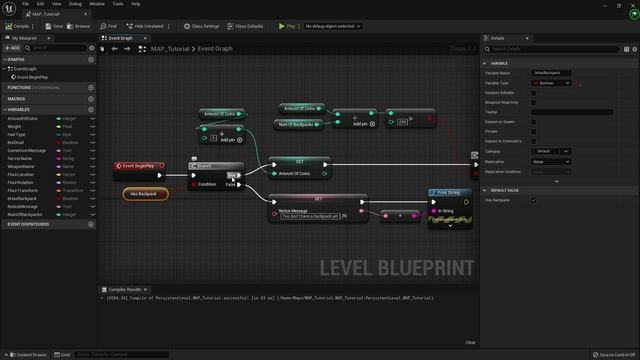Select the FloorTransform variable
Screen dimensions: 640x360
[x=22, y=191]
